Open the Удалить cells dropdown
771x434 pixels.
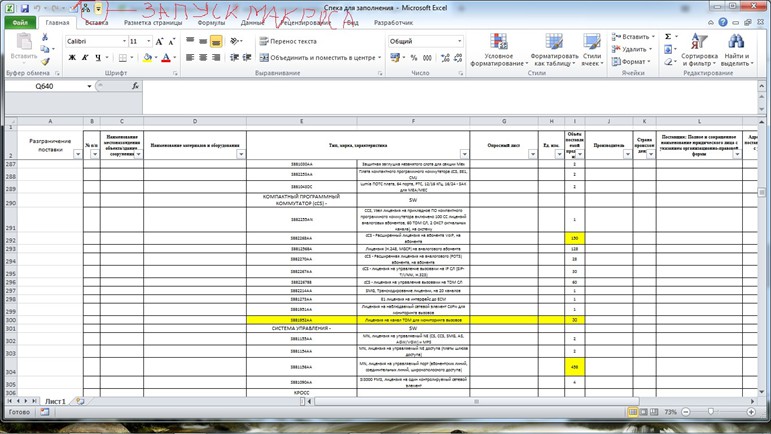pyautogui.click(x=632, y=49)
